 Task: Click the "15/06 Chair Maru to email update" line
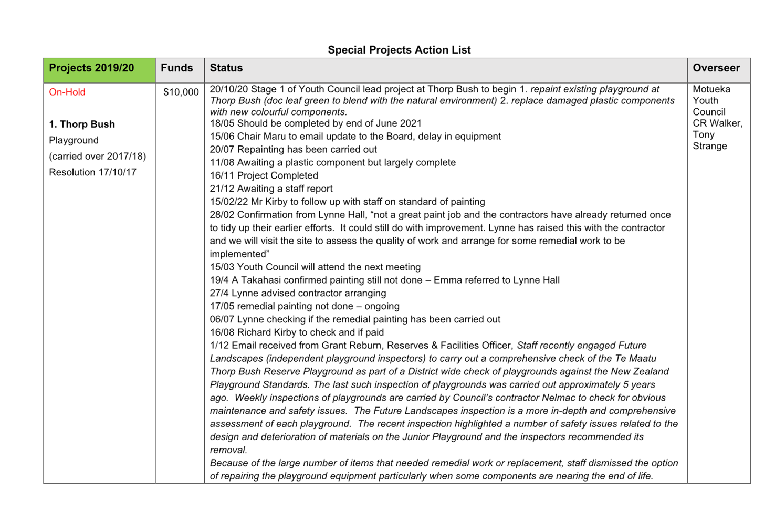(x=355, y=137)
